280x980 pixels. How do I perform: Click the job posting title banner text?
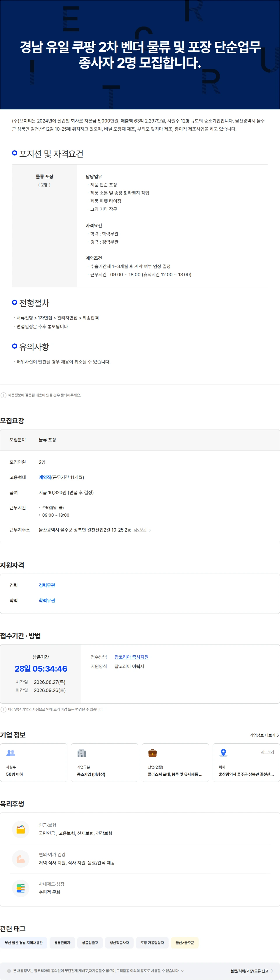[140, 55]
